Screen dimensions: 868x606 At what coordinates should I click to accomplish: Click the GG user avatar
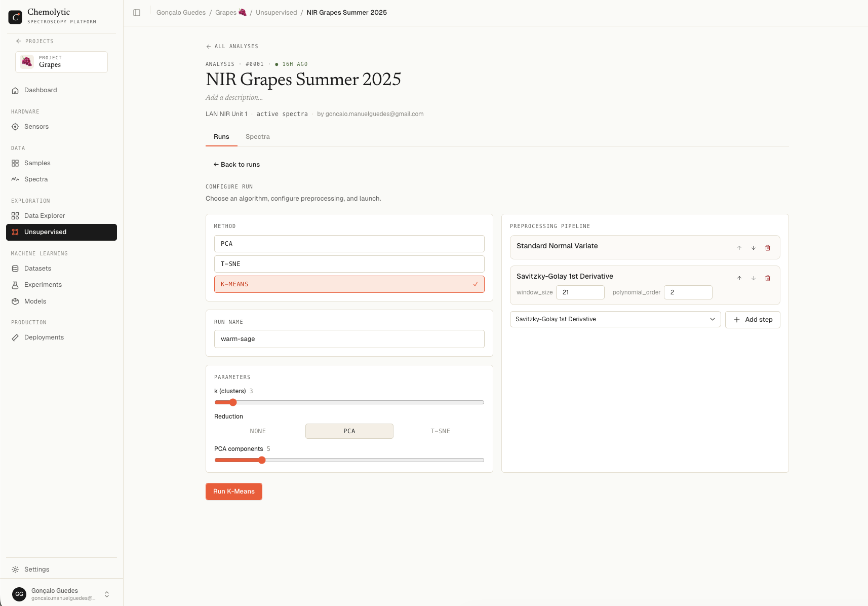tap(19, 594)
